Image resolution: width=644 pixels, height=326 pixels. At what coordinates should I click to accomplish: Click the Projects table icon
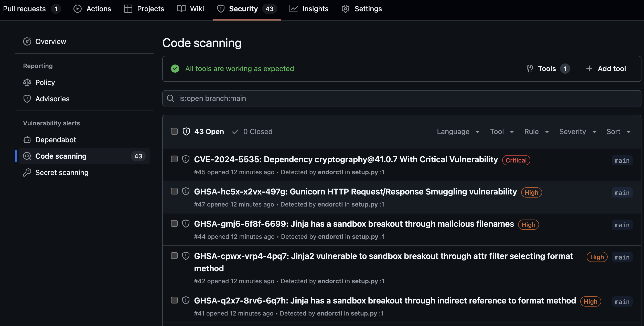click(128, 9)
